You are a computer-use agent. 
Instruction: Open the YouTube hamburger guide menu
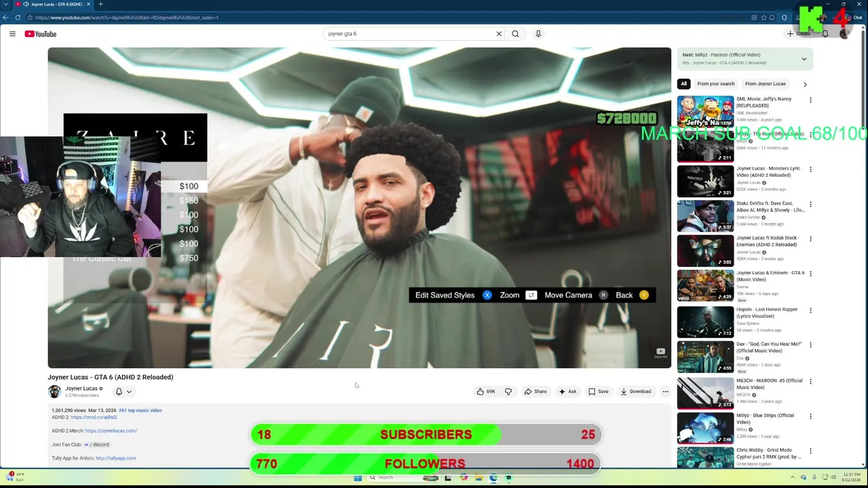12,34
